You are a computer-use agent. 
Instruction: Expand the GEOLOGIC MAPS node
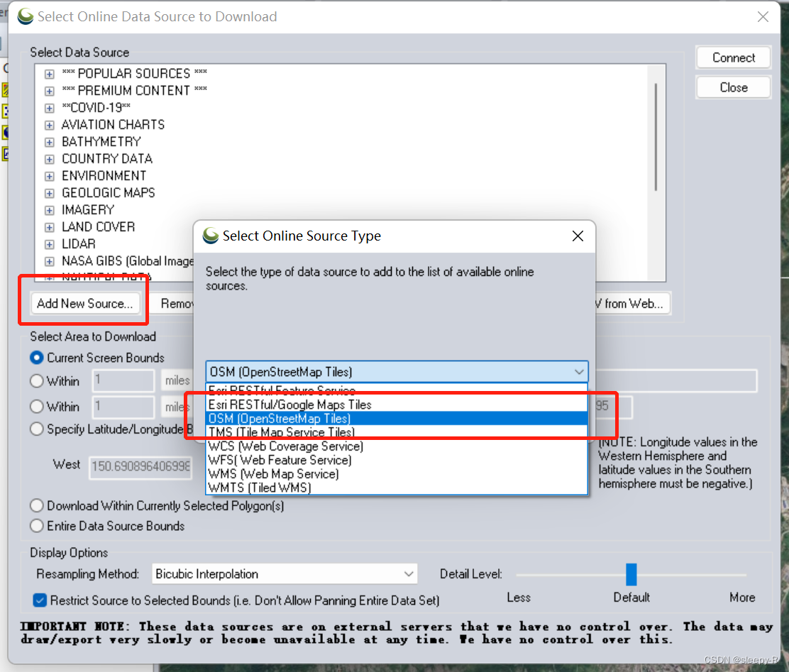click(x=50, y=193)
